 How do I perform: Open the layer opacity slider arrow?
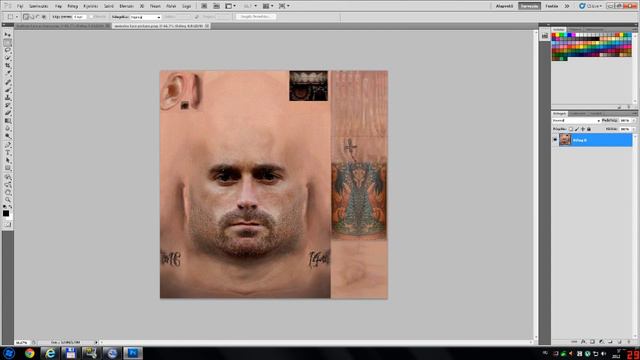[x=634, y=121]
